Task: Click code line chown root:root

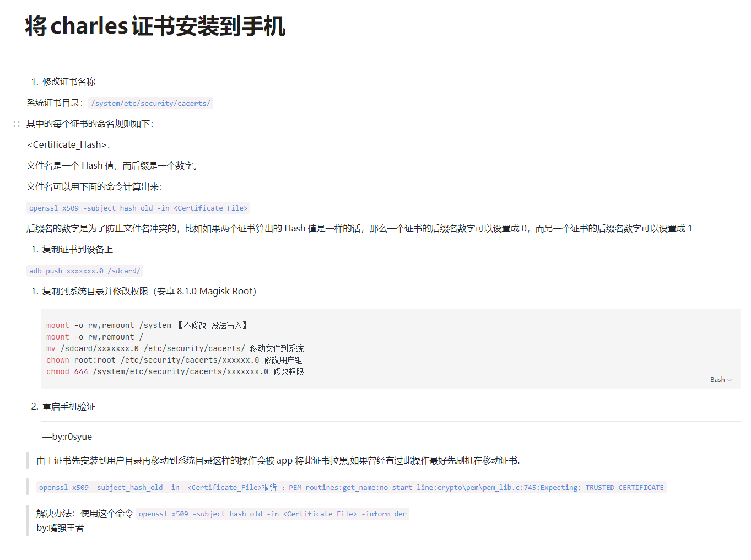Action: point(174,360)
